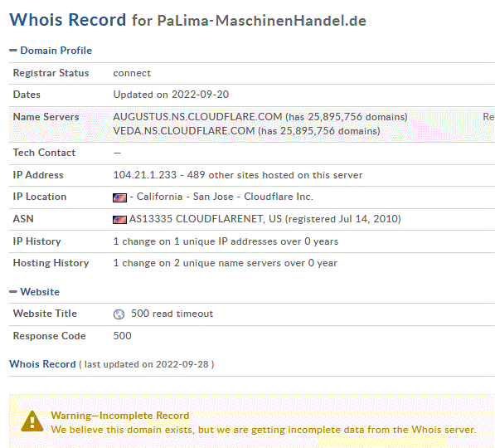Viewport: 495px width, 448px height.
Task: Click the 500 read timeout title
Action: (x=172, y=314)
